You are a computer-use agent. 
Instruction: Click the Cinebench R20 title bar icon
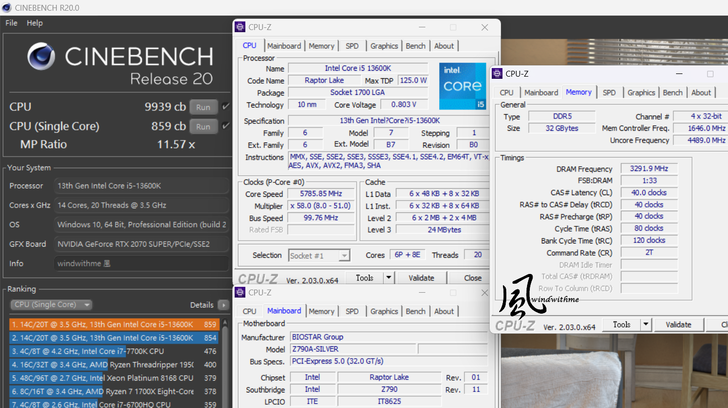pyautogui.click(x=7, y=6)
